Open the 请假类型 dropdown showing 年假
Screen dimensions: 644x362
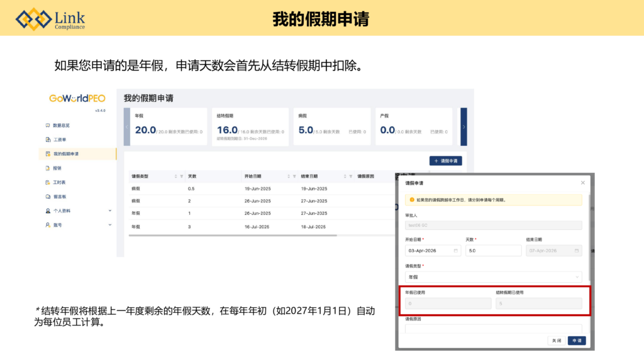(493, 277)
